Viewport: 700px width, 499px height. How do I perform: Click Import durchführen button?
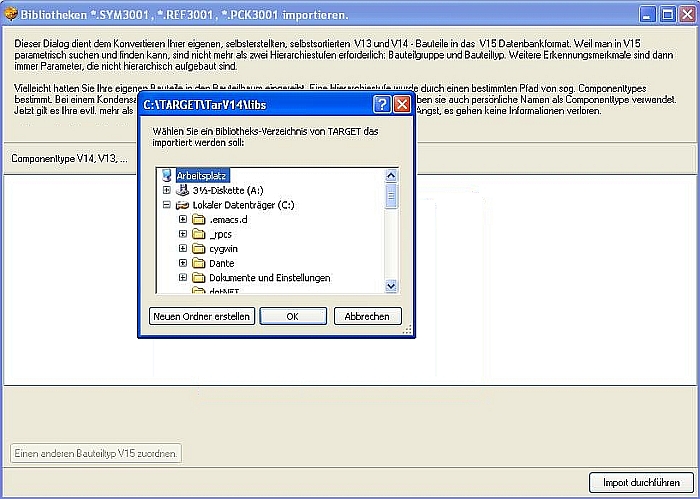tap(641, 483)
